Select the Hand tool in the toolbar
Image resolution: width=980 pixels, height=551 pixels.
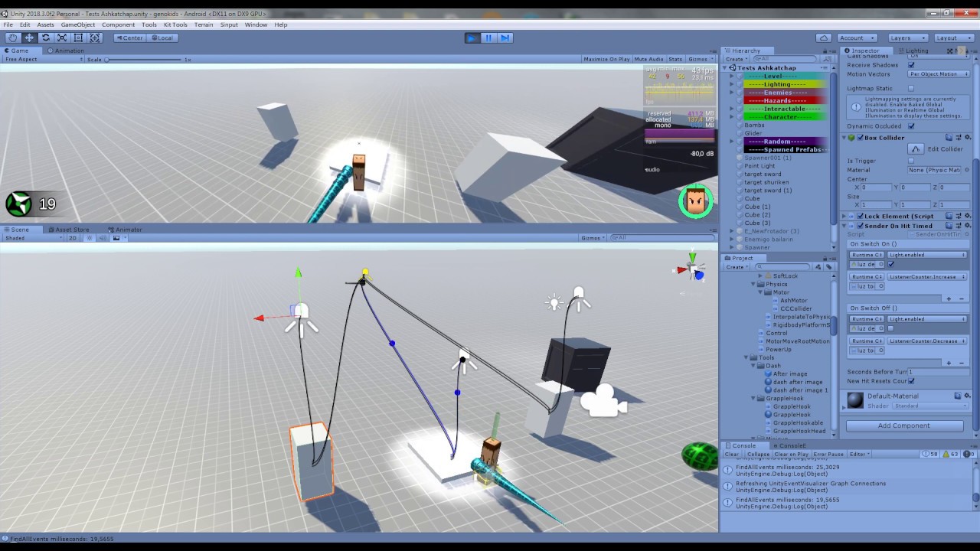pyautogui.click(x=12, y=37)
